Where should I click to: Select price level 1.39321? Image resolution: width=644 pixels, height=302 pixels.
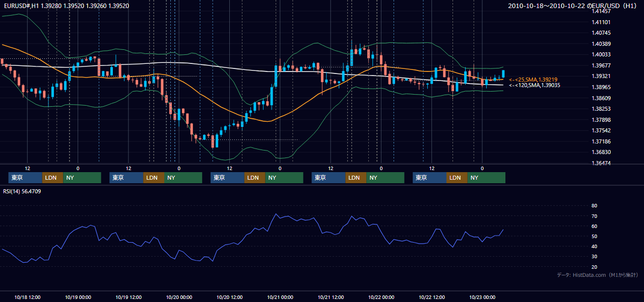point(601,77)
